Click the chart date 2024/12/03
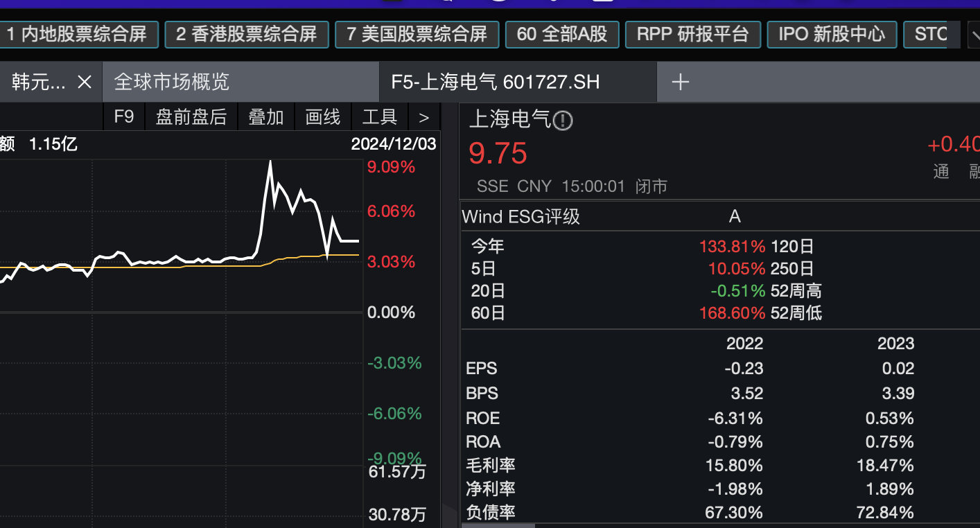The image size is (980, 528). point(394,144)
